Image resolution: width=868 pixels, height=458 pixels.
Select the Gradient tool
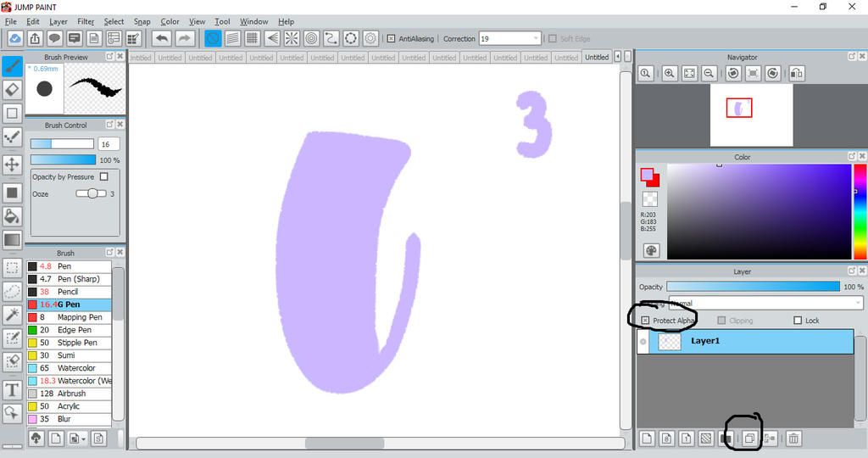tap(12, 240)
